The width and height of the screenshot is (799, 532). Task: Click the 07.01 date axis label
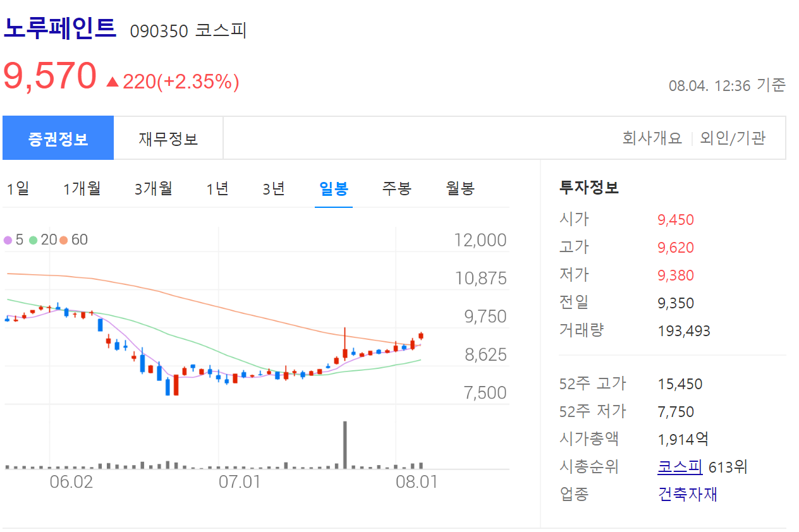click(240, 483)
